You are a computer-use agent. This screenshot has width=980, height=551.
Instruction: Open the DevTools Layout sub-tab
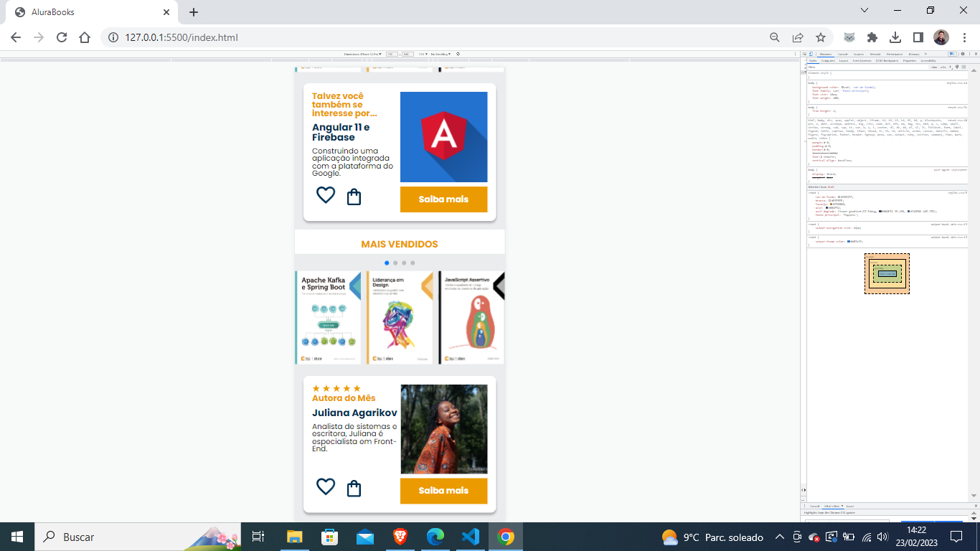(x=844, y=61)
